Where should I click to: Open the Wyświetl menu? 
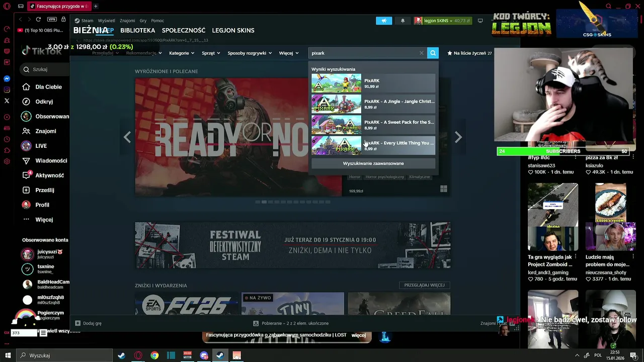pos(107,21)
